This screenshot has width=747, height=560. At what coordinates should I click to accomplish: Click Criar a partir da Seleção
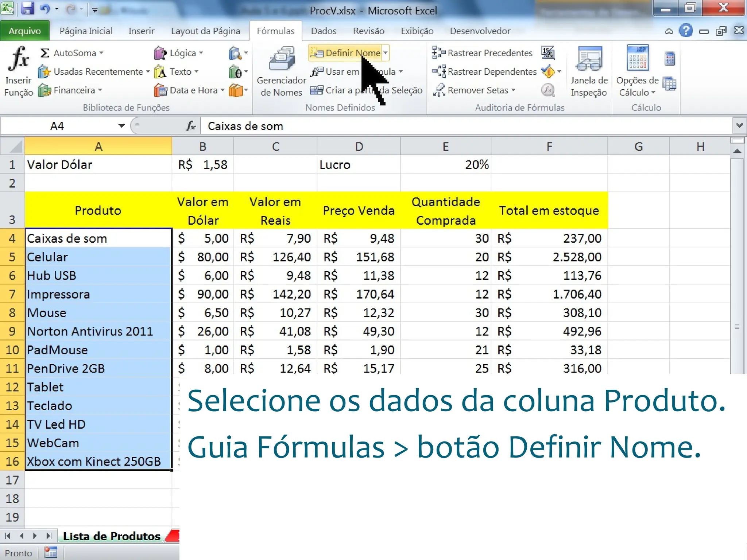[x=366, y=90]
